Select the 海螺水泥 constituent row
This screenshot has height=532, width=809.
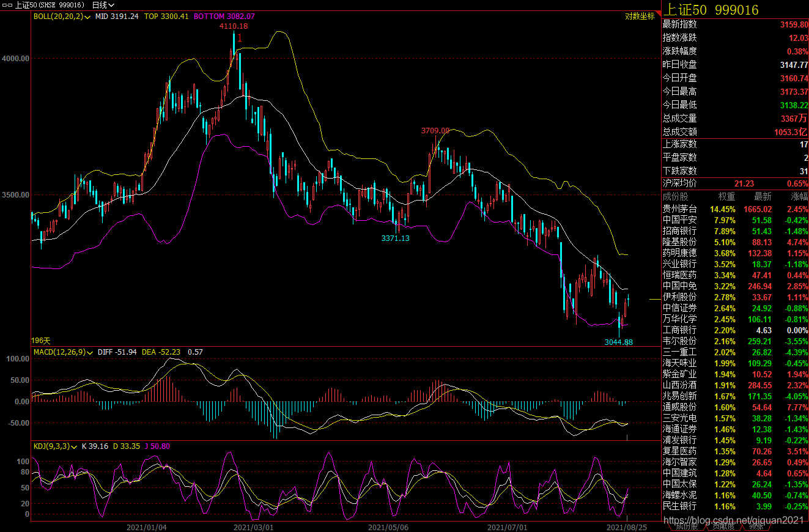pyautogui.click(x=735, y=495)
